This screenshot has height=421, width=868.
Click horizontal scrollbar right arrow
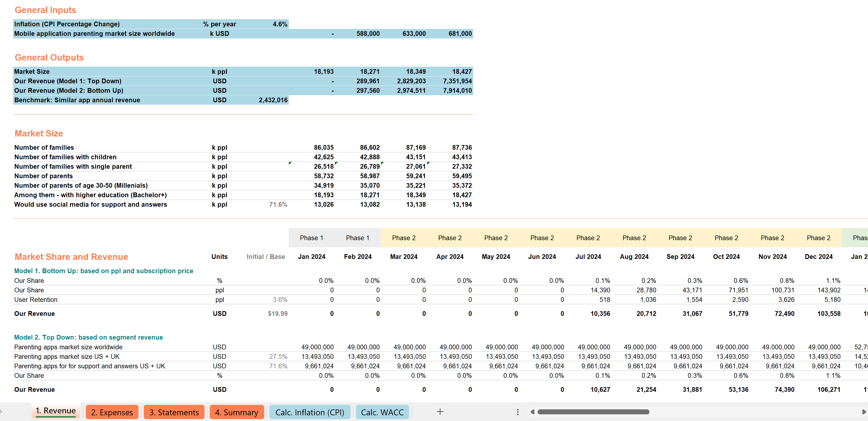click(x=864, y=412)
